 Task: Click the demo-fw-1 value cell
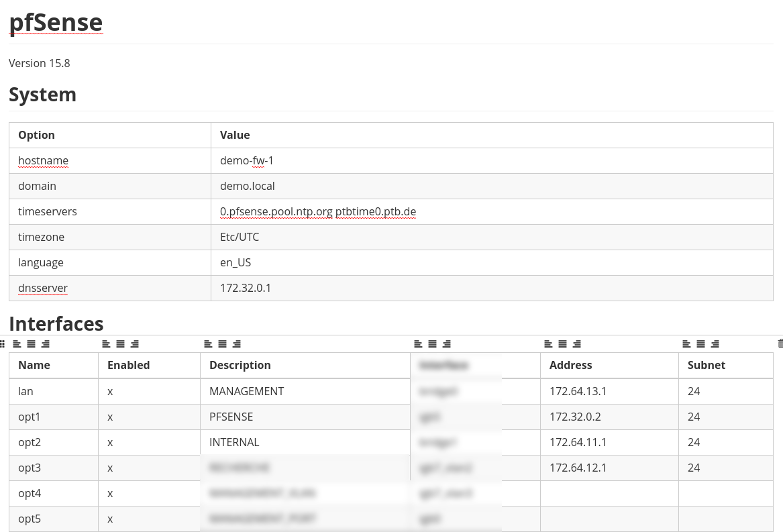tap(492, 160)
